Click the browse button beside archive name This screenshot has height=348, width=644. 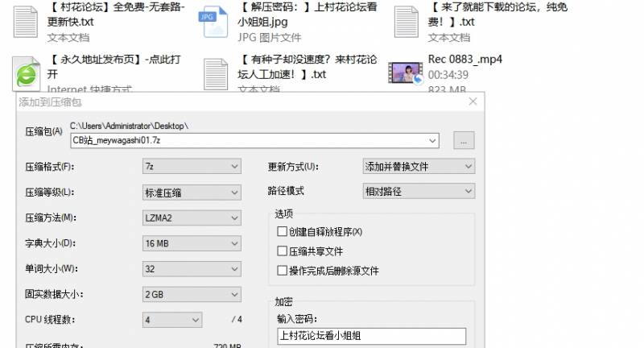[x=464, y=140]
